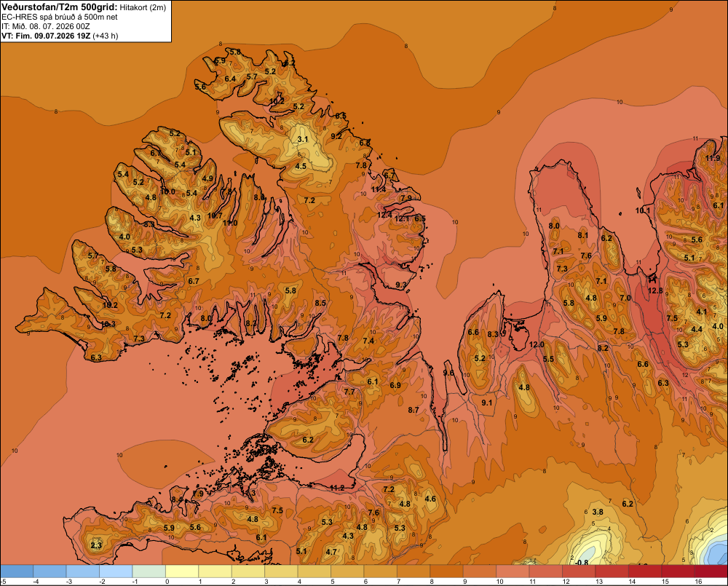Click the -0.8 temperature label on the glacier

click(582, 563)
